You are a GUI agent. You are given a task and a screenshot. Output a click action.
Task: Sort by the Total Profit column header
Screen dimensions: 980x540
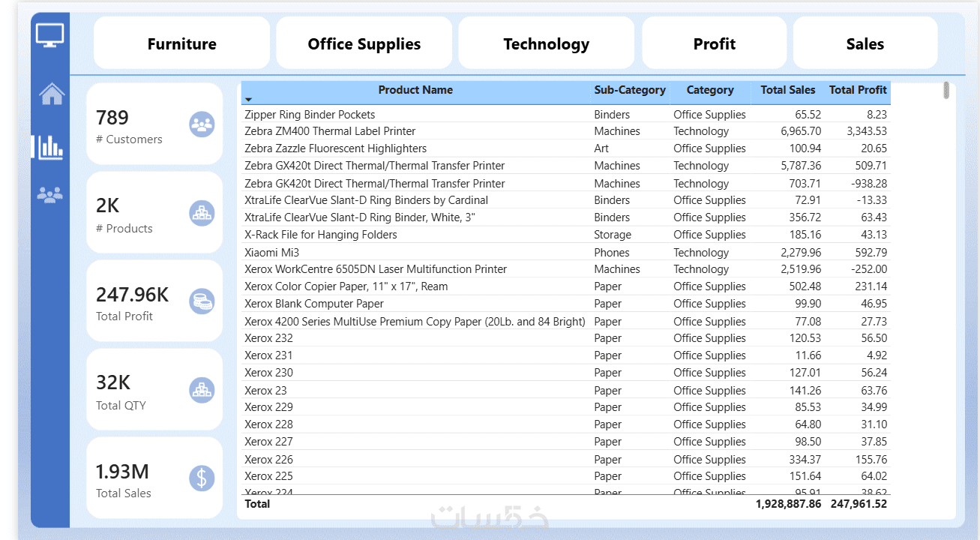click(858, 90)
